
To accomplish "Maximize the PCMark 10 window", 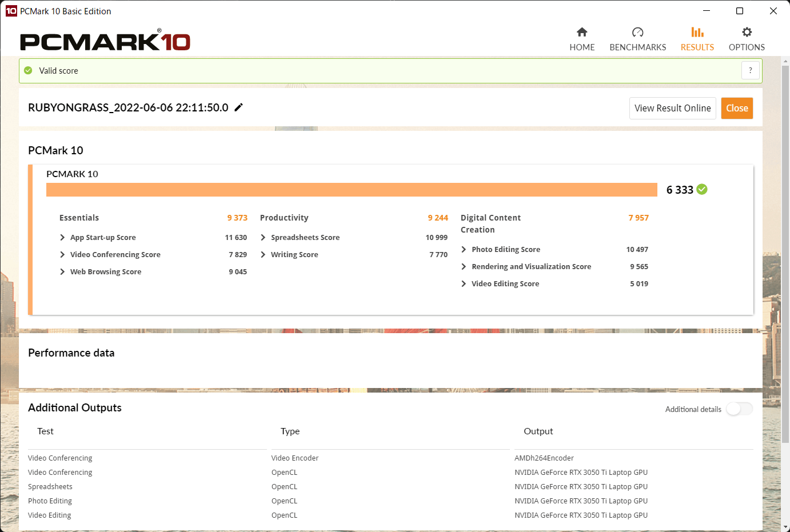I will pyautogui.click(x=740, y=11).
